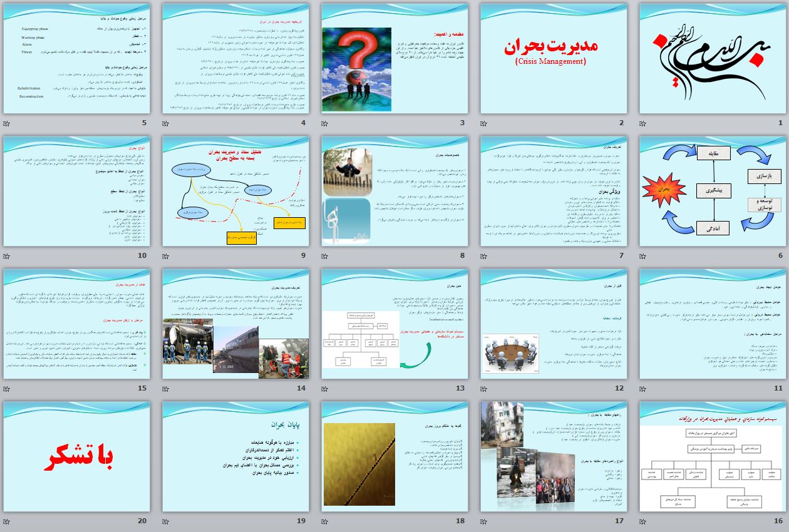Select the 'پایان بحران' bullet list slide

235,457
